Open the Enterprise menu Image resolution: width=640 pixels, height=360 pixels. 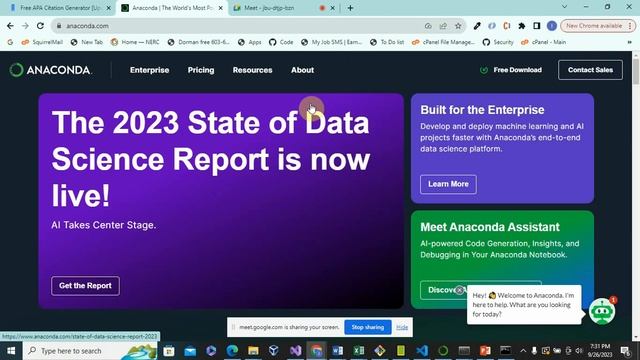pos(149,70)
